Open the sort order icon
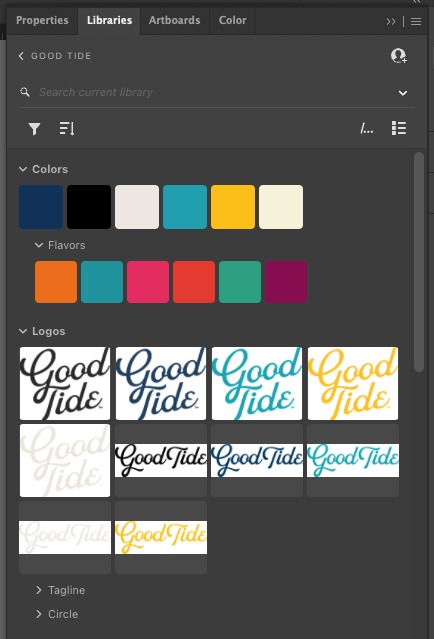 [67, 129]
